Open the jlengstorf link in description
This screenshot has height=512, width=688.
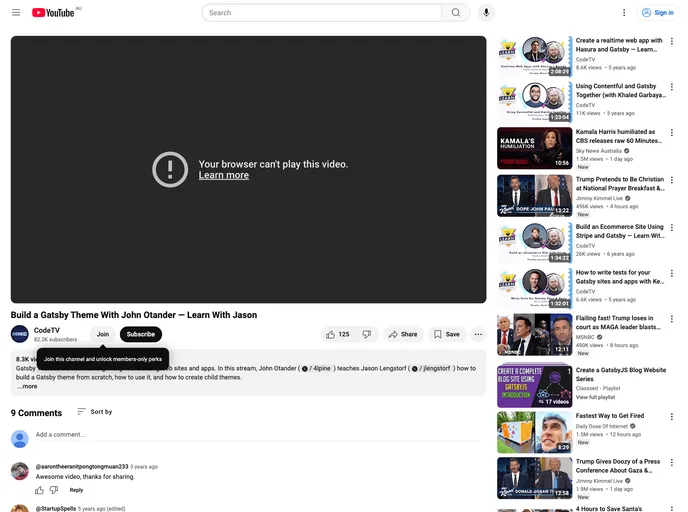(x=431, y=369)
